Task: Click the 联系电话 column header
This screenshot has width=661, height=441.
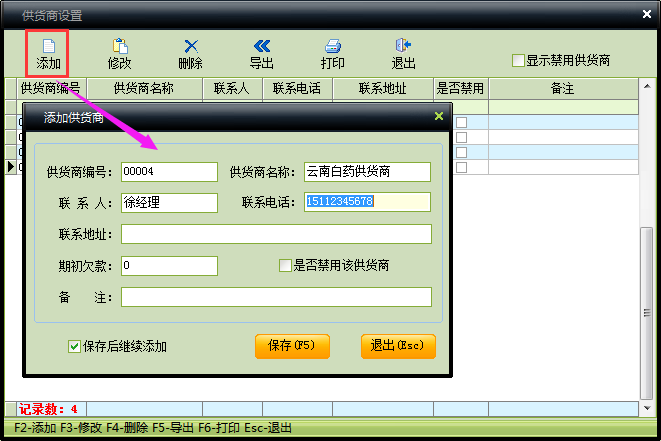Action: 297,89
